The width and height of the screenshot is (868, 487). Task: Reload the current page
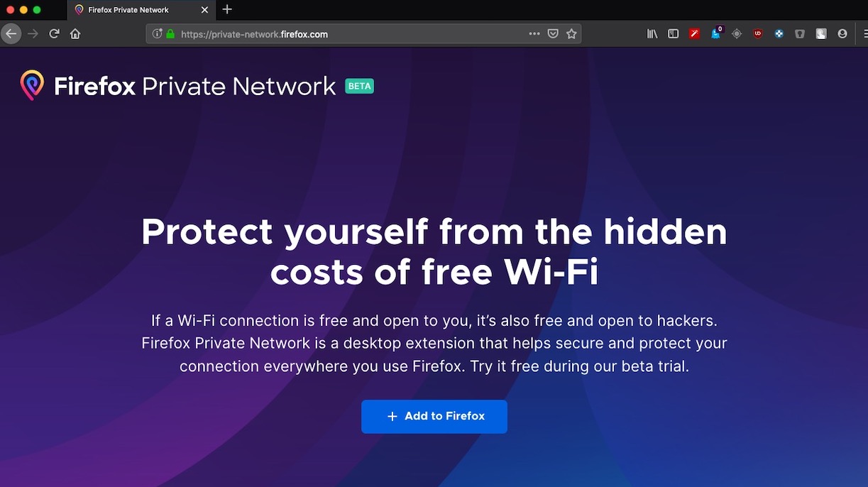tap(54, 34)
